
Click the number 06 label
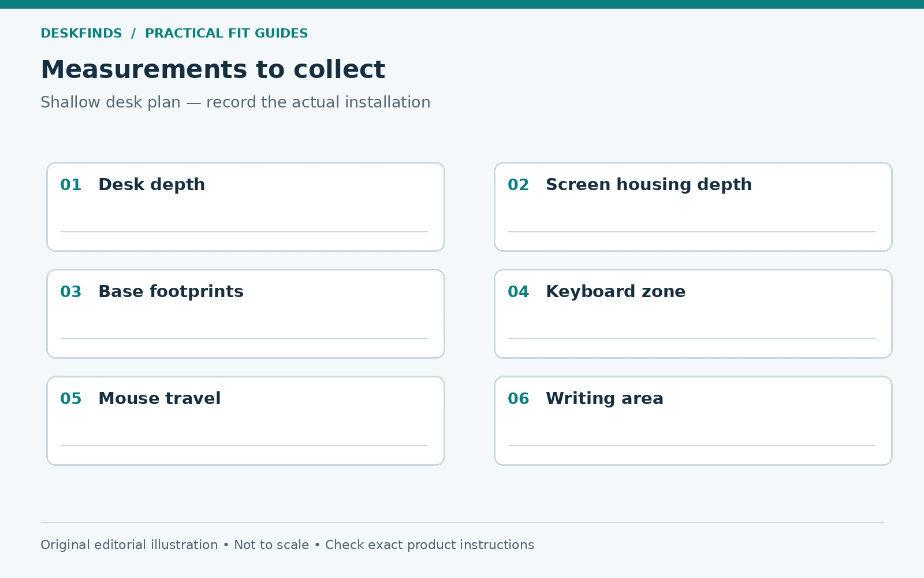pyautogui.click(x=519, y=399)
